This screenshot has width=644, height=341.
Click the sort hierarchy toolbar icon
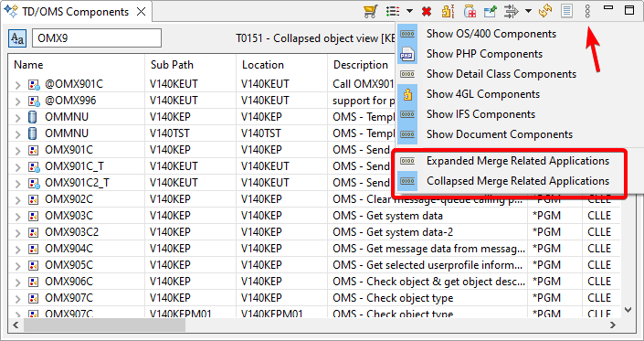pos(448,11)
